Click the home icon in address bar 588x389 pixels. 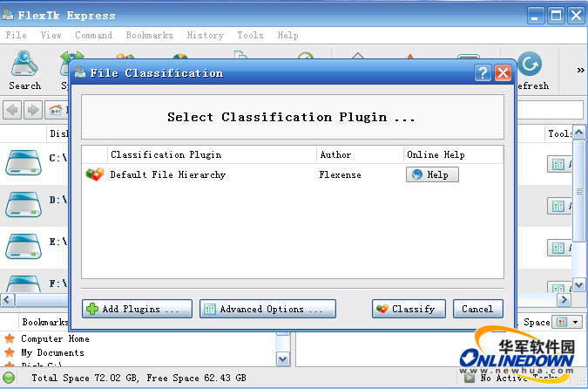coord(56,110)
